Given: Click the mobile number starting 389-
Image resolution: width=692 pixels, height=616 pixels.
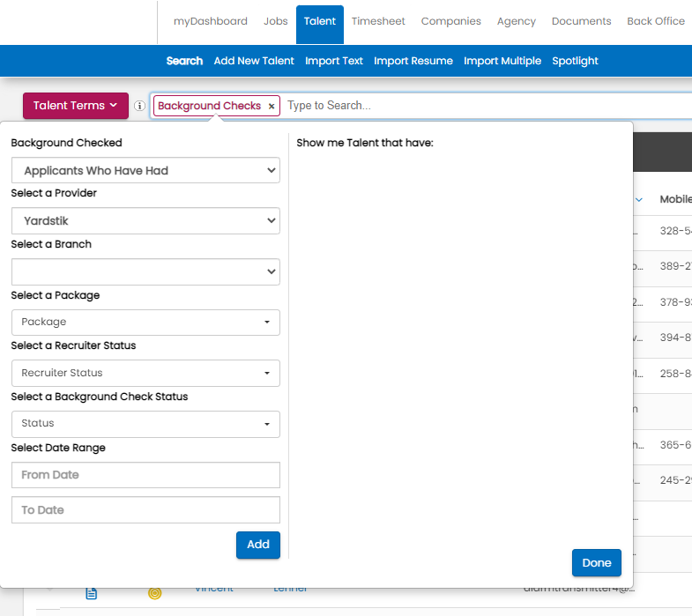Looking at the screenshot, I should [x=675, y=266].
